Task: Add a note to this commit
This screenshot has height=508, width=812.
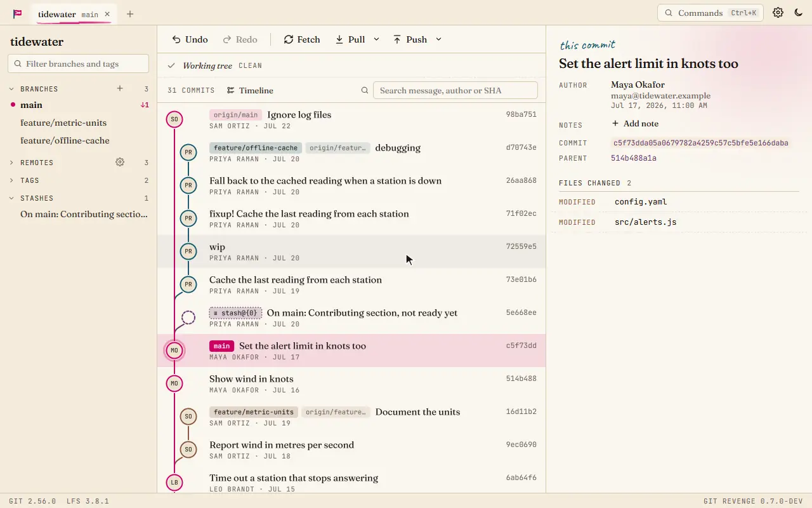Action: (x=635, y=124)
